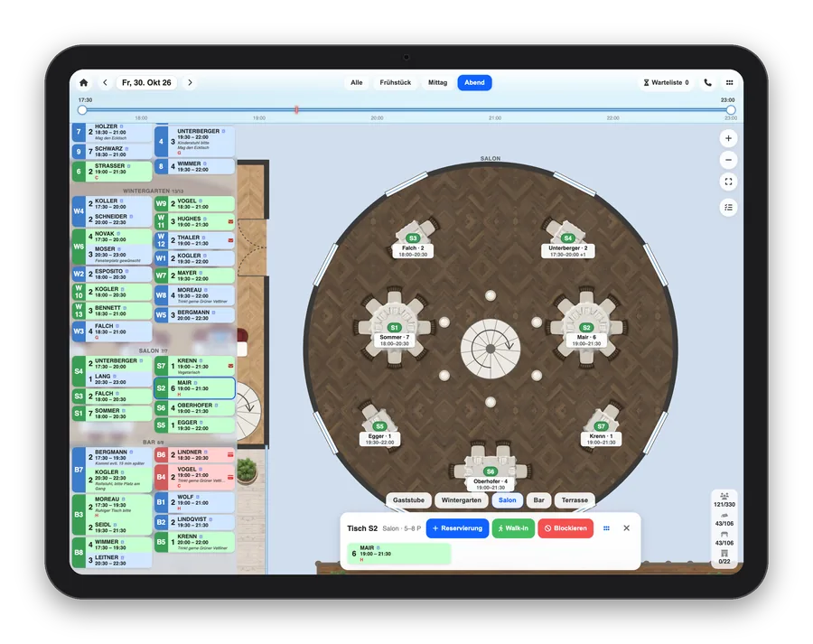Show all meal periods with Alle
The height and width of the screenshot is (644, 813).
pyautogui.click(x=356, y=82)
